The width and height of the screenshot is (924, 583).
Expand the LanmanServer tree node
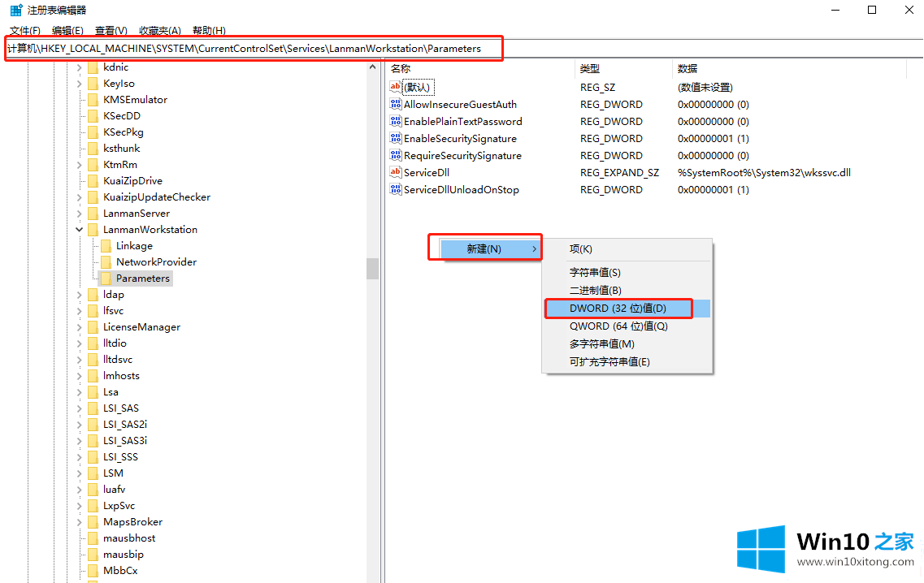tap(79, 214)
